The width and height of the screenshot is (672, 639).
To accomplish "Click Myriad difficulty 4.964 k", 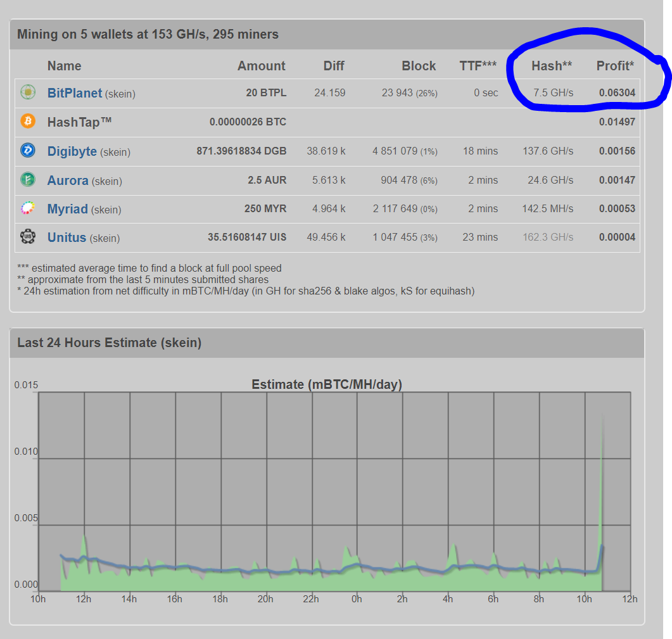I will 329,209.
